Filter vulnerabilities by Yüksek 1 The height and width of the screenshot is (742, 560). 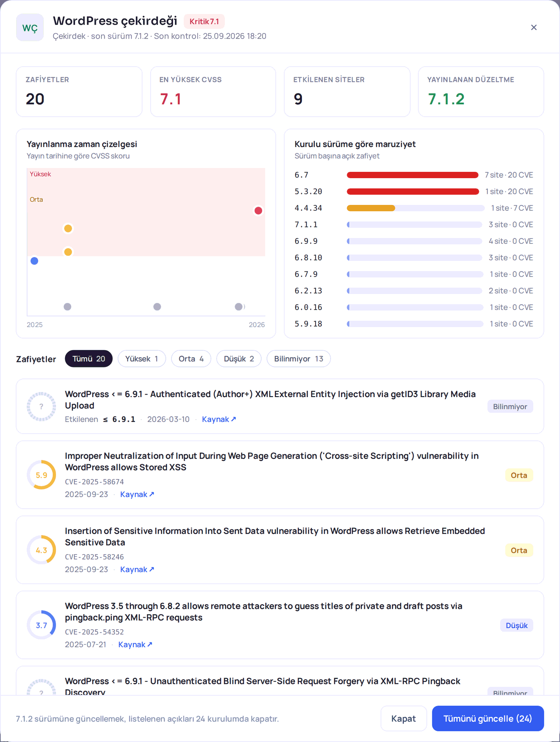click(142, 359)
